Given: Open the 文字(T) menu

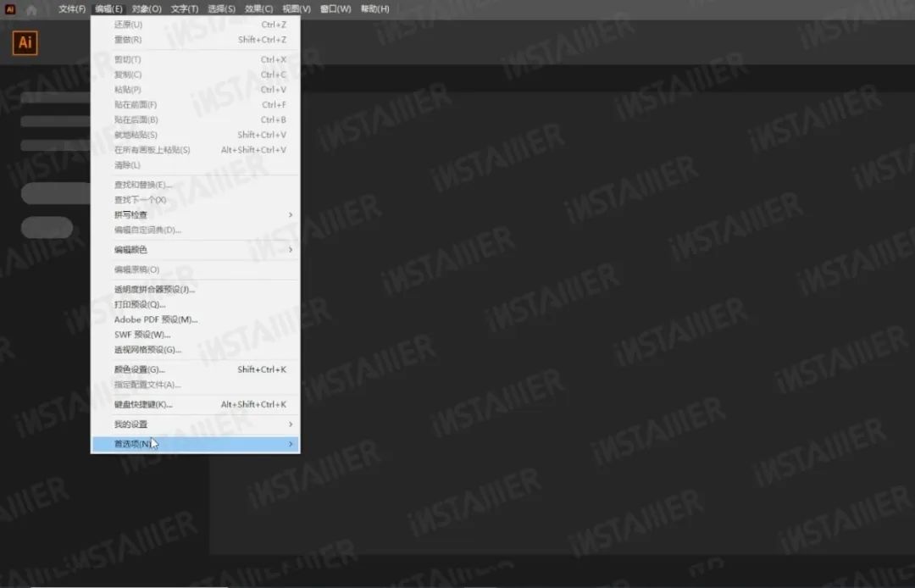Looking at the screenshot, I should pos(185,8).
